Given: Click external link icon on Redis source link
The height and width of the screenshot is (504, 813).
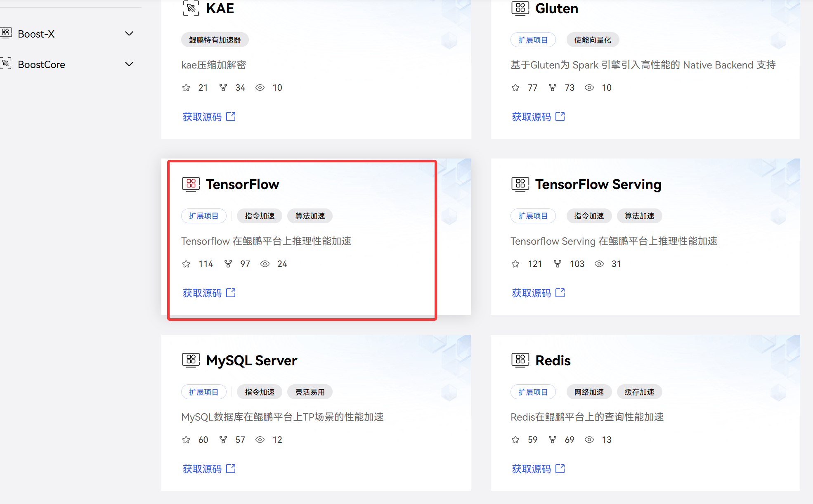Looking at the screenshot, I should click(560, 469).
